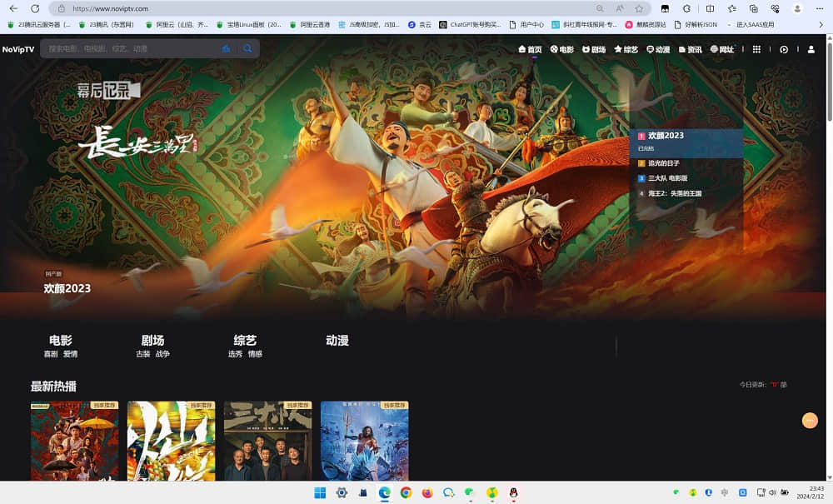This screenshot has width=833, height=504.
Task: Open the Windows Start button
Action: click(320, 493)
